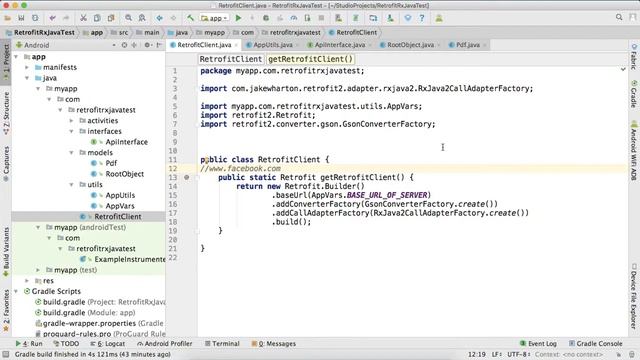Select ApiInterface in project tree
Screen dimensions: 640x360
pos(127,142)
